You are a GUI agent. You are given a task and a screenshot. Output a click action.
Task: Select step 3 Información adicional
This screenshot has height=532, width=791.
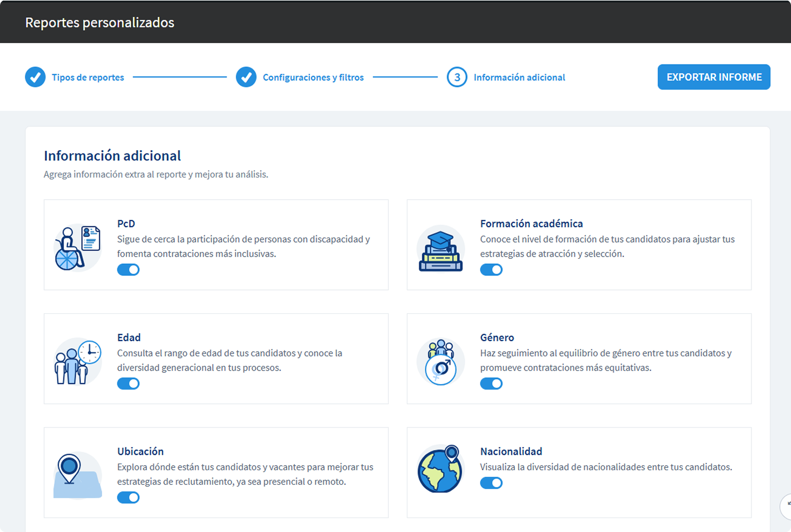click(x=519, y=77)
